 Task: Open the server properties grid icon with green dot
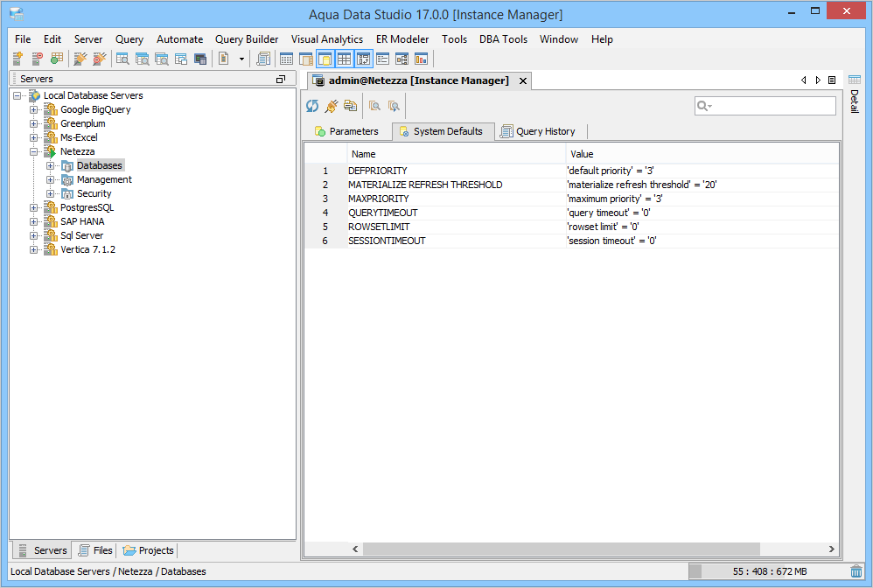click(56, 59)
